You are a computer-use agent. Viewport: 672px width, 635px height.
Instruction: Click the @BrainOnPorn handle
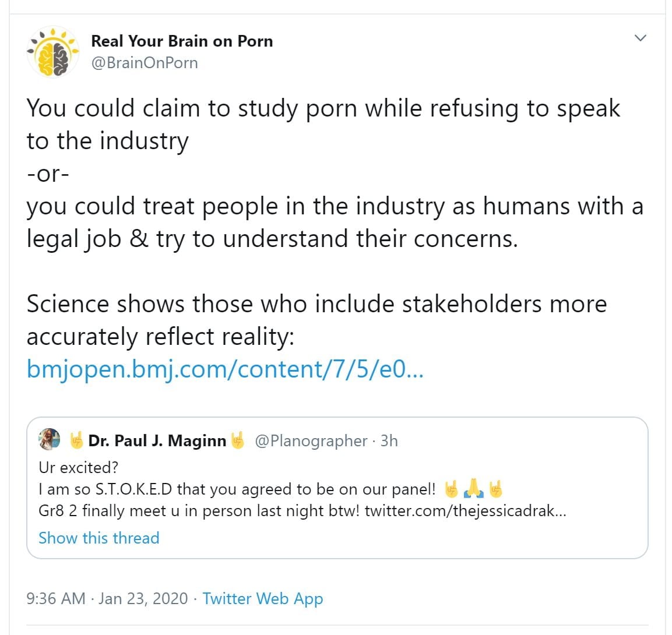[145, 63]
